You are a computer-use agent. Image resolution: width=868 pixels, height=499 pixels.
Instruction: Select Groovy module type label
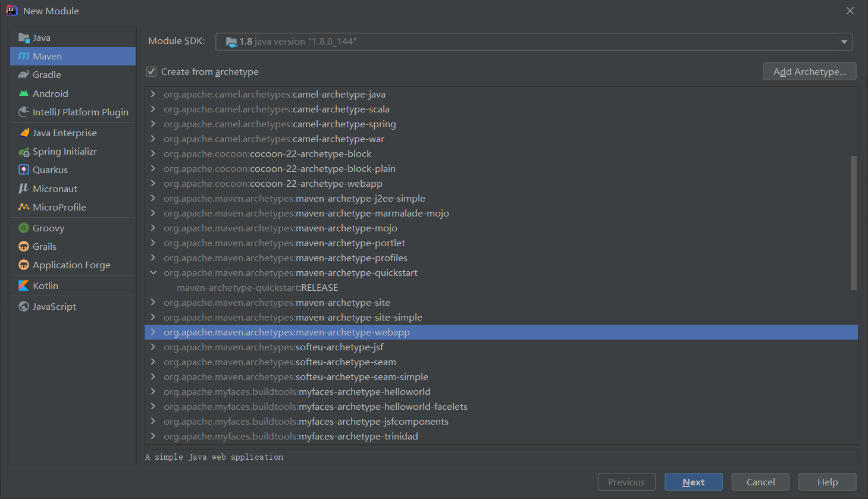(48, 228)
